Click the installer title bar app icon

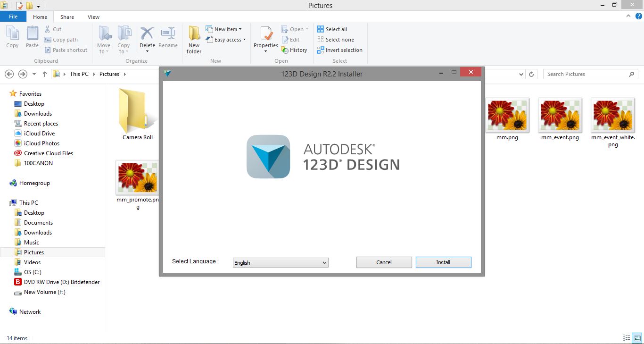[167, 73]
